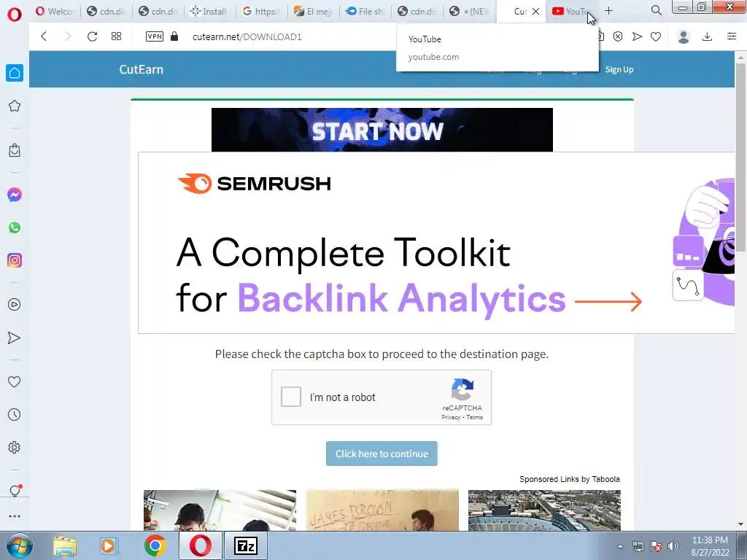Open Sponsored Links by Taboola link
Viewport: 747px width, 560px height.
point(569,479)
